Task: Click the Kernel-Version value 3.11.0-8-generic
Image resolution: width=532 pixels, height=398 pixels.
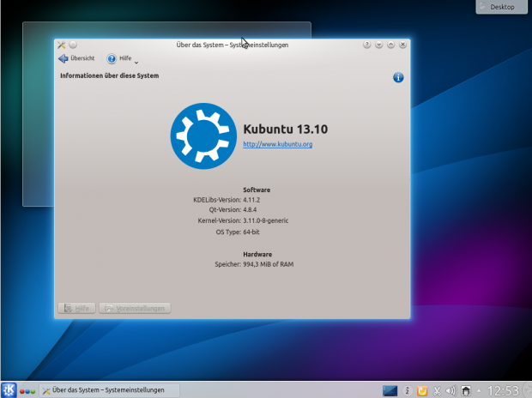Action: click(266, 220)
